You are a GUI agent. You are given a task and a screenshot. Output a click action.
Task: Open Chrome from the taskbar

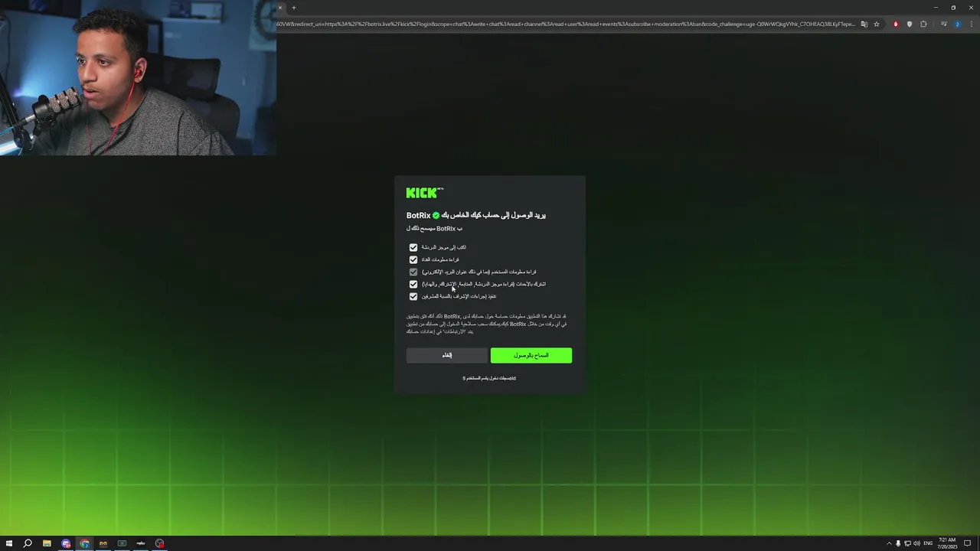coord(84,543)
